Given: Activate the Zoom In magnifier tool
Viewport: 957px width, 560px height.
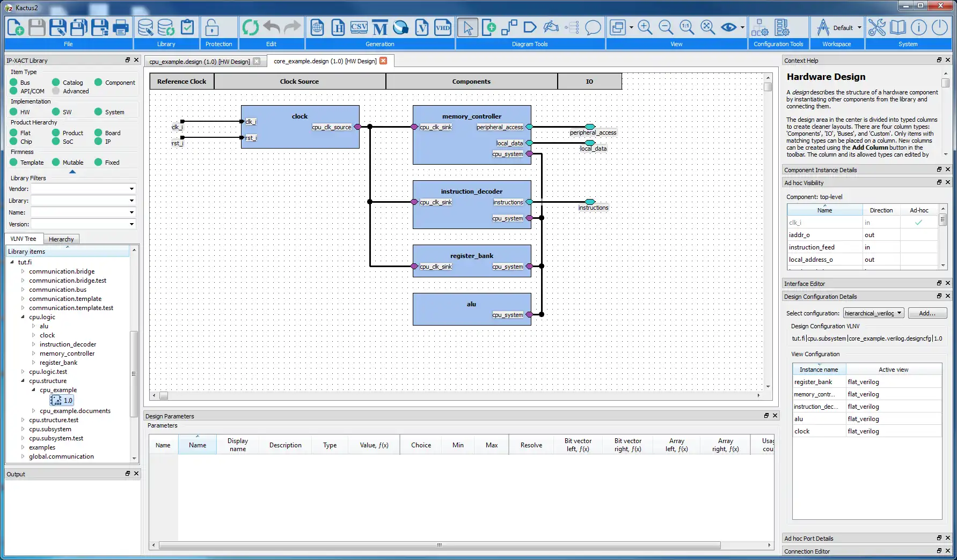Looking at the screenshot, I should tap(645, 27).
